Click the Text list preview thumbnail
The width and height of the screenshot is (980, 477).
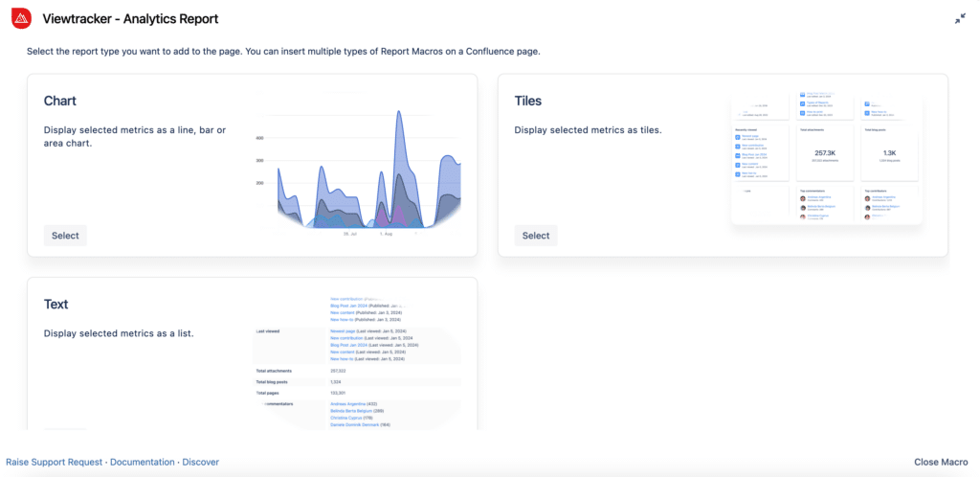pos(357,362)
